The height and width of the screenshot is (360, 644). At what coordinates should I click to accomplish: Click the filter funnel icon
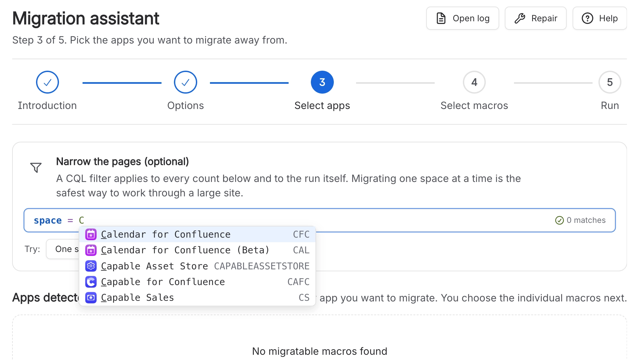coord(36,168)
